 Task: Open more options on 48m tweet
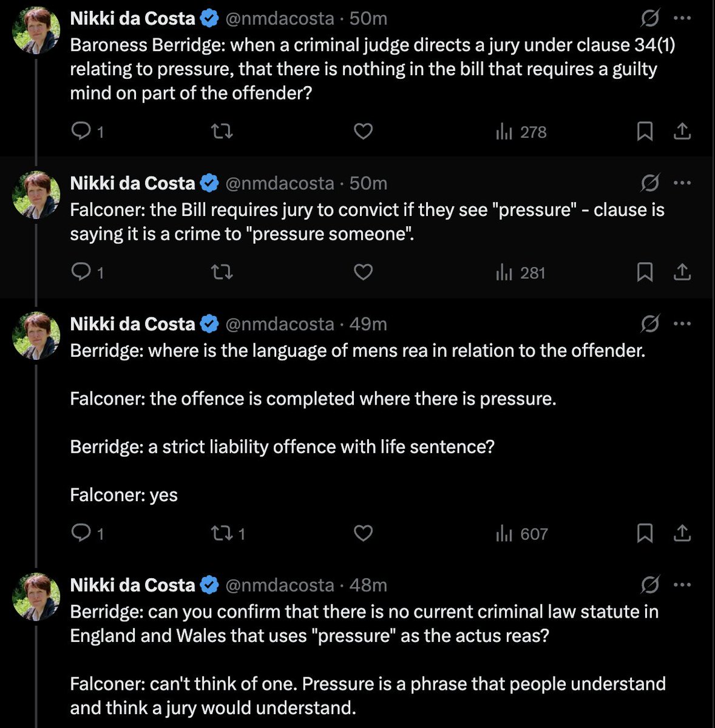682,585
